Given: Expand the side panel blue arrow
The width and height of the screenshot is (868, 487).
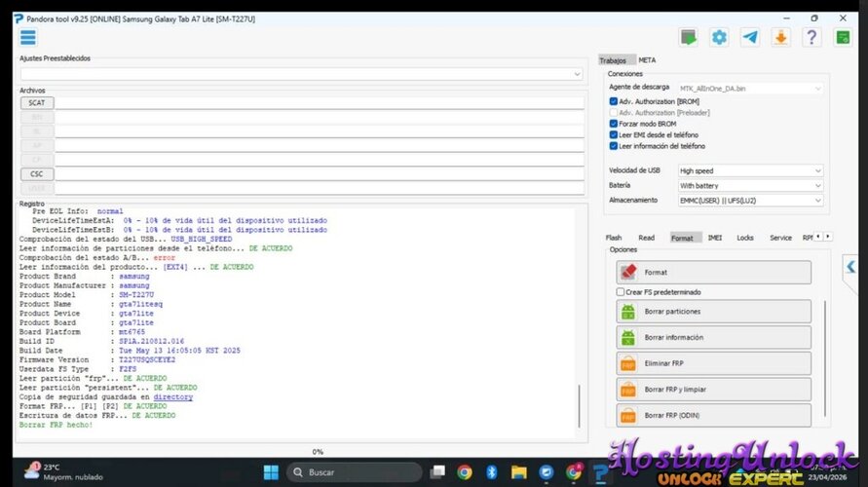Looking at the screenshot, I should [850, 267].
